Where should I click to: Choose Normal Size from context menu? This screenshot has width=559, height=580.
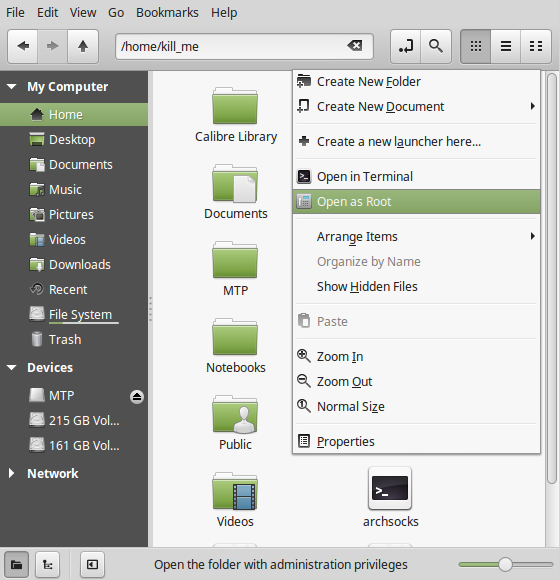416,407
